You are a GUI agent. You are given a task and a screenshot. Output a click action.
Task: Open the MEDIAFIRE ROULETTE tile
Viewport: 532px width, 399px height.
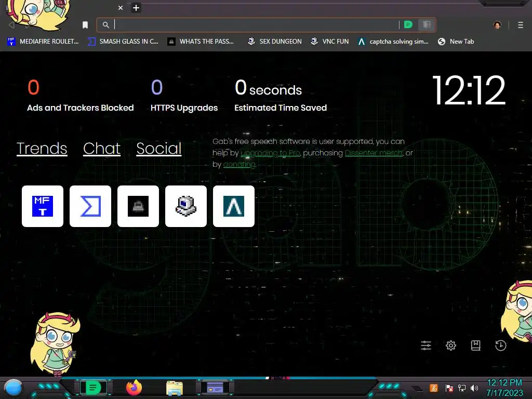tap(43, 206)
